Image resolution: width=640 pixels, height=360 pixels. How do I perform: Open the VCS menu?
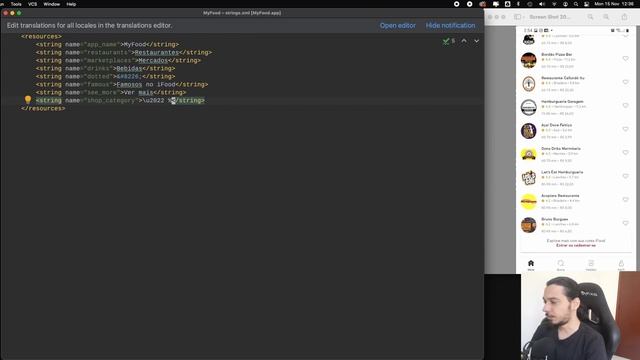pos(32,4)
